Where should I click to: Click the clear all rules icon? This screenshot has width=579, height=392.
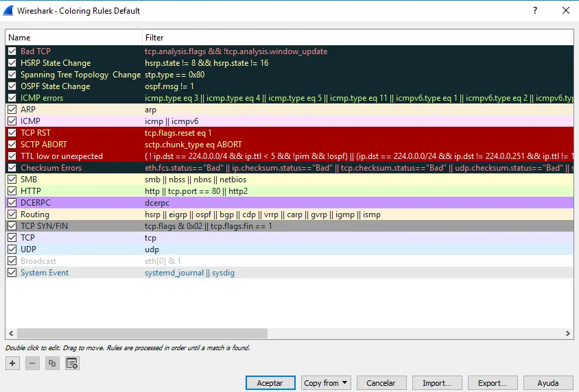coord(72,363)
